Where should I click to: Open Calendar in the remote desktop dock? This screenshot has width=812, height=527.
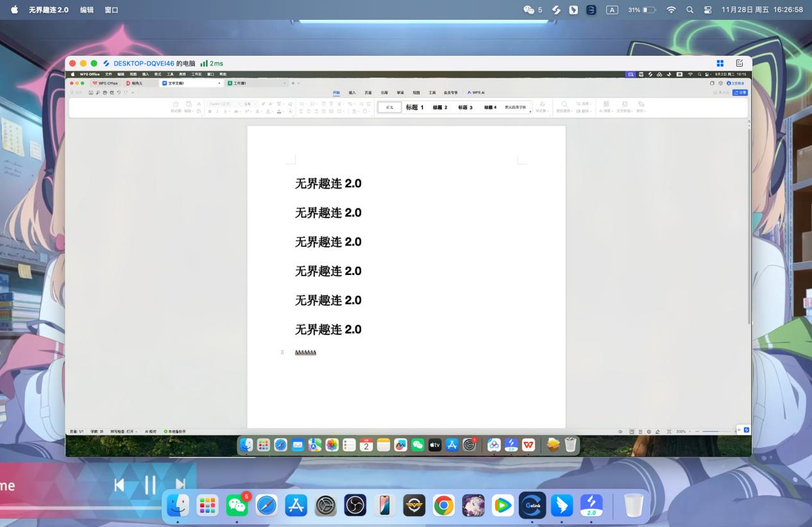pyautogui.click(x=366, y=445)
